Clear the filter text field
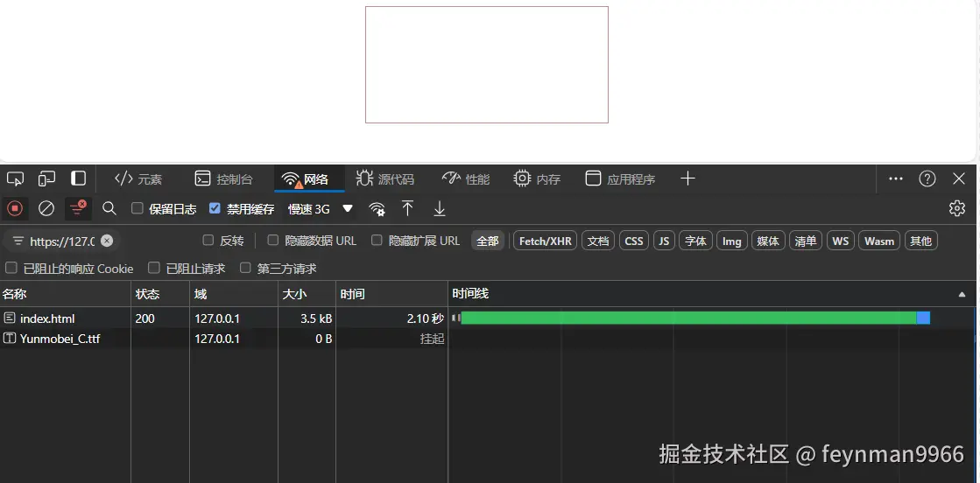The height and width of the screenshot is (483, 980). 107,241
